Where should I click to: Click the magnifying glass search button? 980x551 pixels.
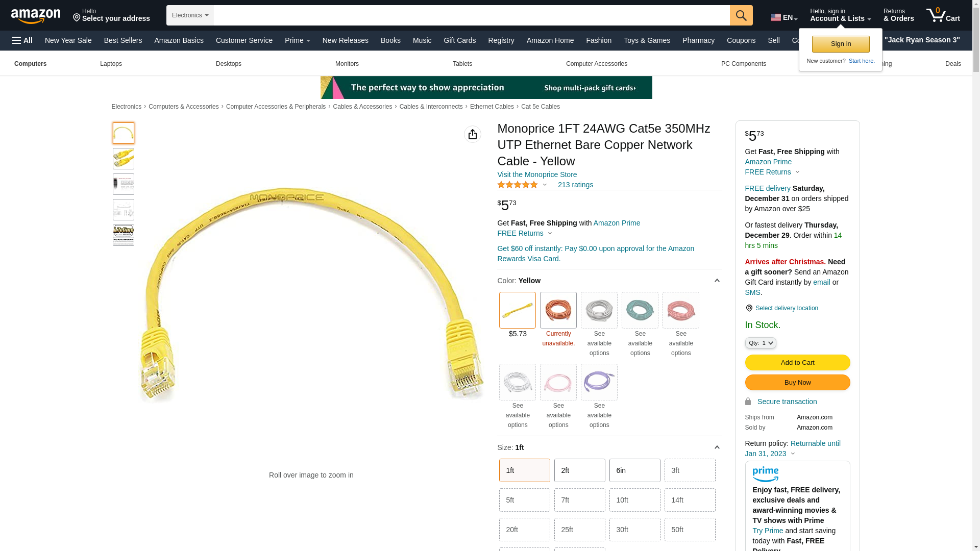click(741, 15)
